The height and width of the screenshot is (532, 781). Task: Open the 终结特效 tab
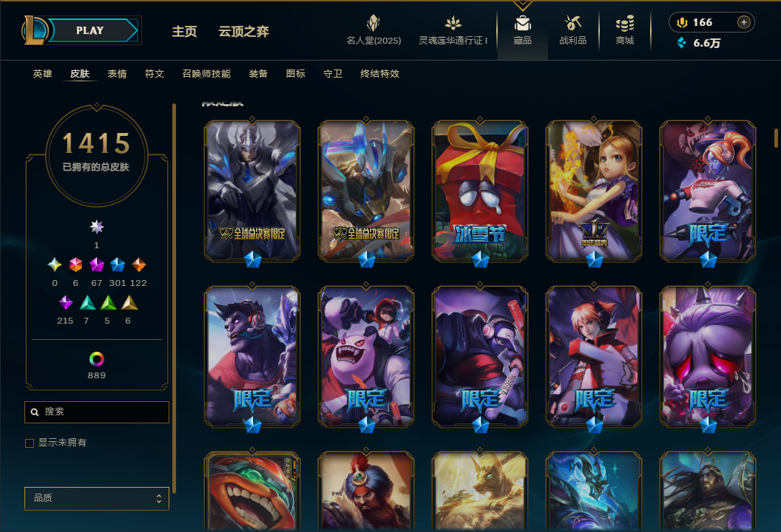click(x=379, y=74)
